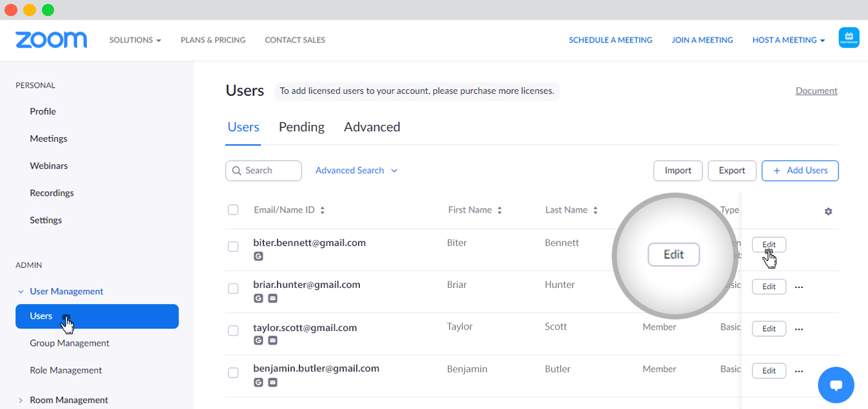Click the email benjamin.butler@gmail.com
The height and width of the screenshot is (409, 868).
click(316, 368)
